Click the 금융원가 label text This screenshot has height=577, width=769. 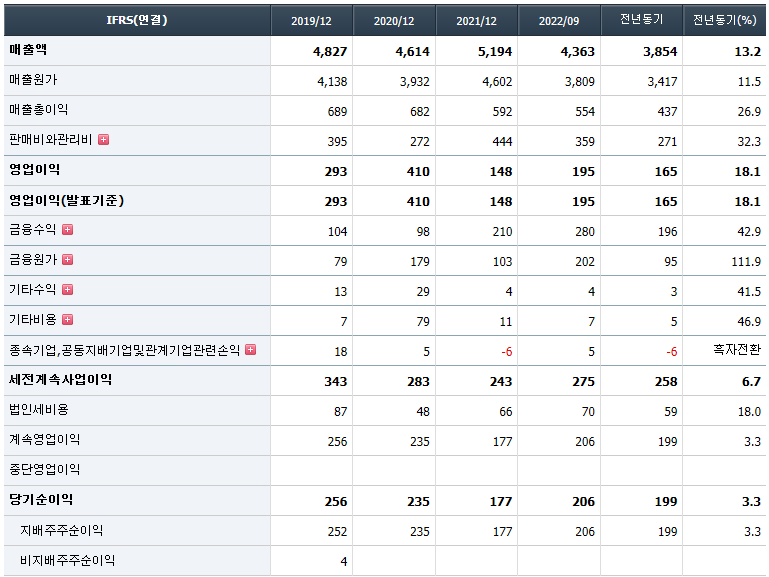coord(33,259)
